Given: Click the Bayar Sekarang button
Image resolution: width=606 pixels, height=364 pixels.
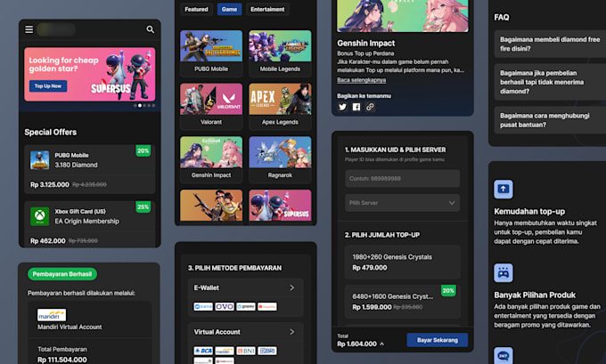Looking at the screenshot, I should (437, 340).
